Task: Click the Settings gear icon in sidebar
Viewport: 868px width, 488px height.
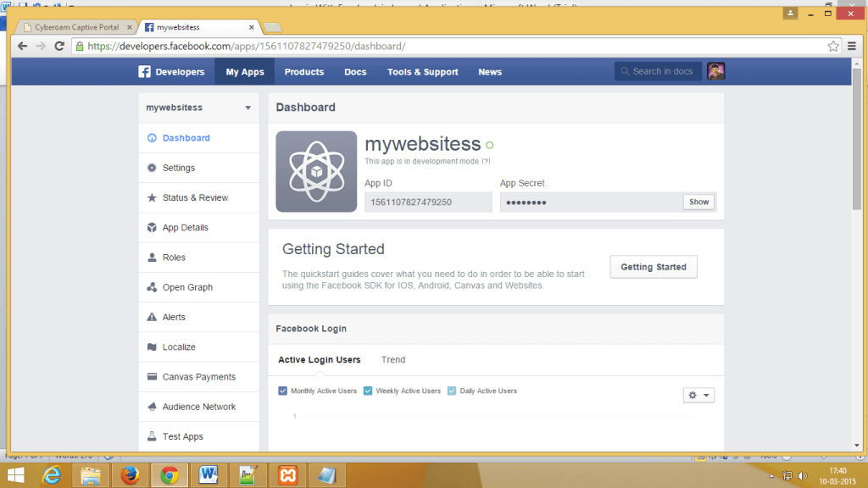Action: pyautogui.click(x=152, y=168)
